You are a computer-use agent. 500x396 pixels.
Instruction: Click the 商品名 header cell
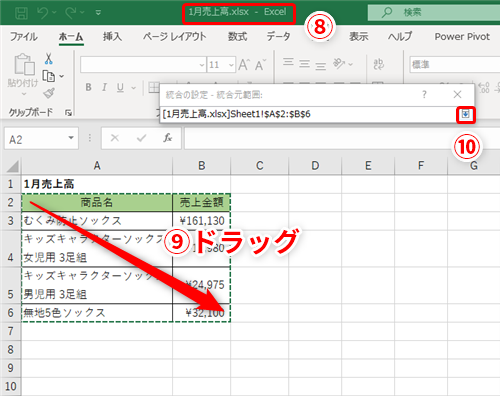[x=97, y=202]
